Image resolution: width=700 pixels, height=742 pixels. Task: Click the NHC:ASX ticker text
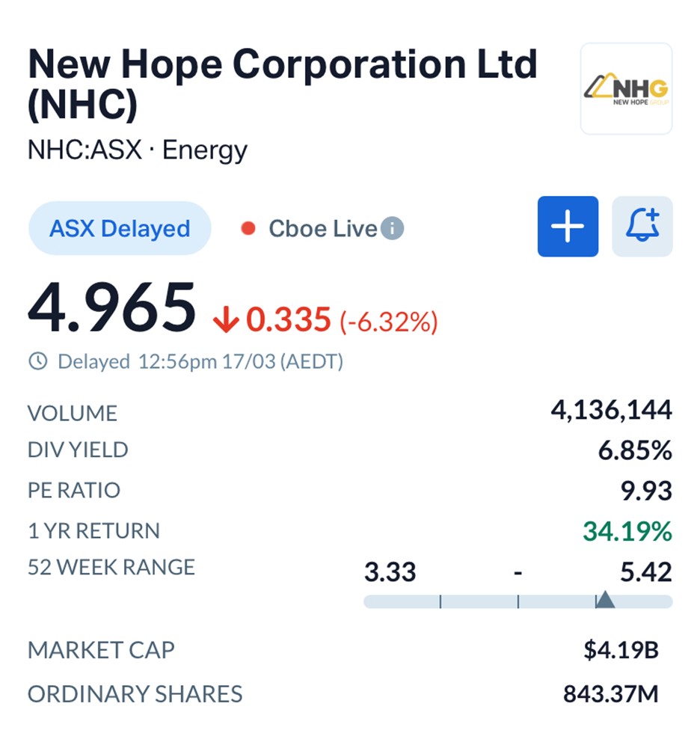pyautogui.click(x=85, y=150)
